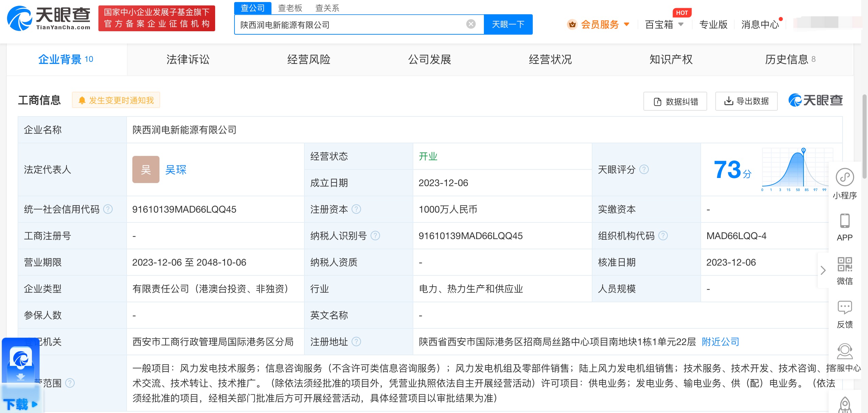Viewport: 868px width, 413px height.
Task: Click the page vertical scrollbar
Action: click(x=864, y=136)
